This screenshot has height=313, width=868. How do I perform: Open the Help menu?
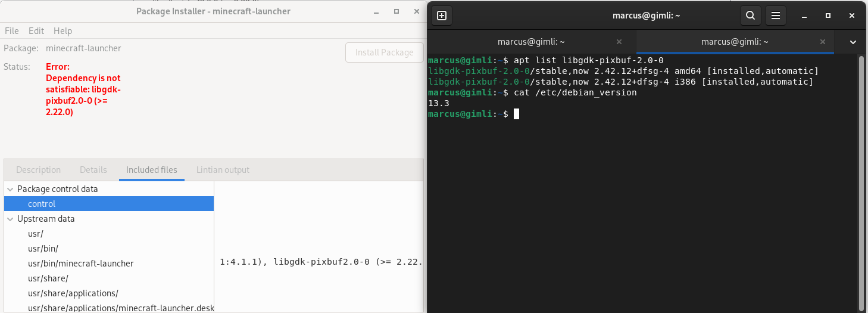(x=63, y=31)
